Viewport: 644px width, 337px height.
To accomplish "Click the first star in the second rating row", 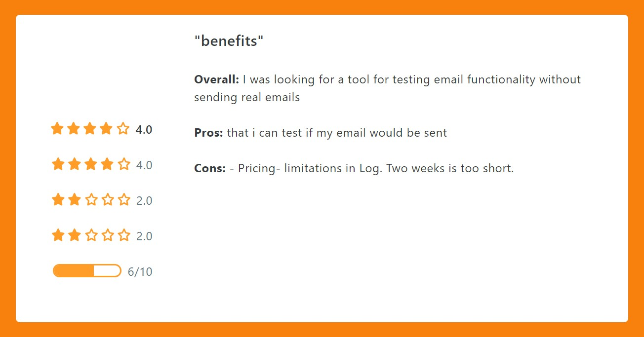I will (x=58, y=164).
